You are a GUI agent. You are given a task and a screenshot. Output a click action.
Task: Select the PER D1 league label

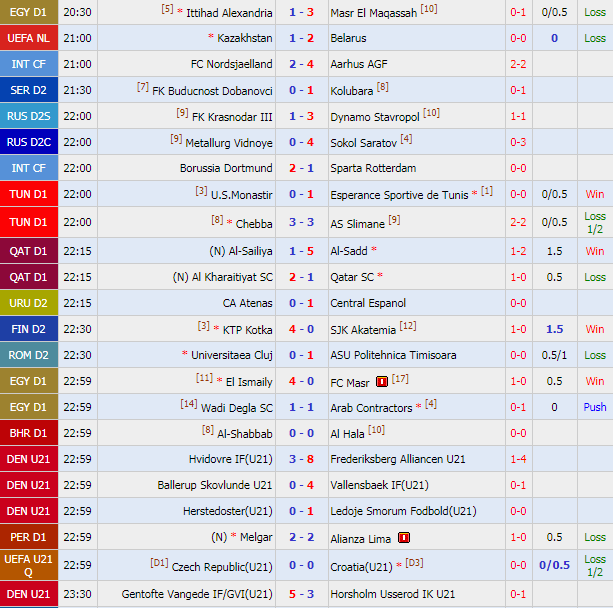tap(28, 537)
